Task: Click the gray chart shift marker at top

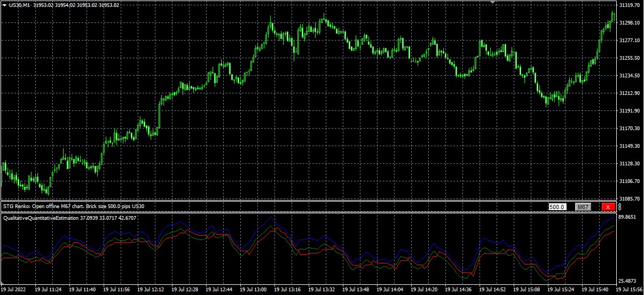Action: click(x=494, y=2)
